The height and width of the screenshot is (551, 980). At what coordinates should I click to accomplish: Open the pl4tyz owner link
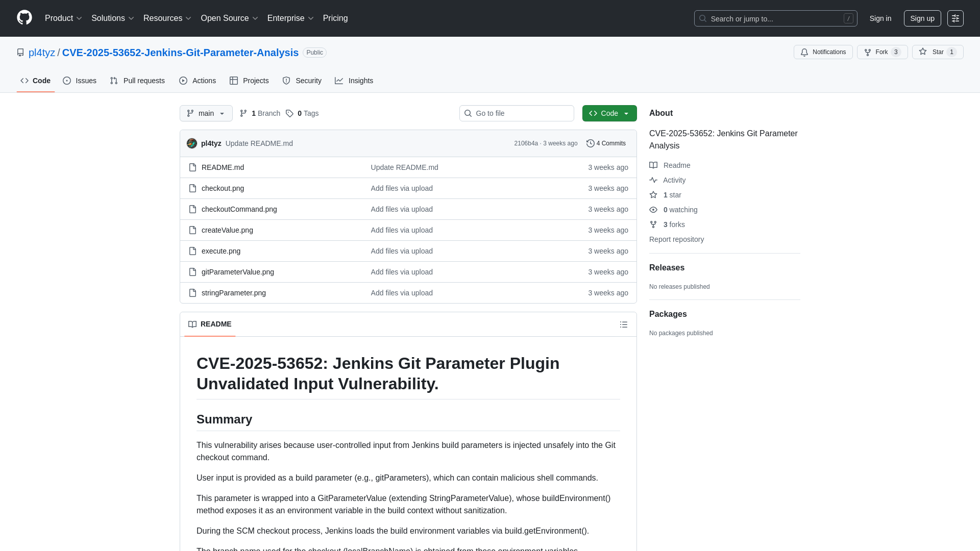tap(42, 53)
